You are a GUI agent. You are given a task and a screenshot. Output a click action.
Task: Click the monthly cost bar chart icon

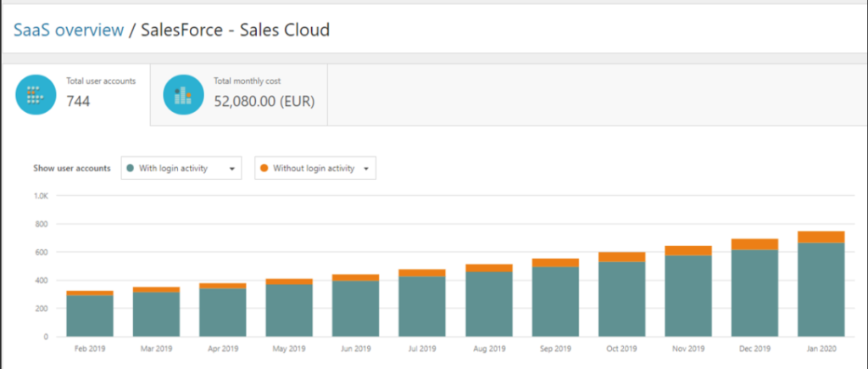tap(183, 95)
